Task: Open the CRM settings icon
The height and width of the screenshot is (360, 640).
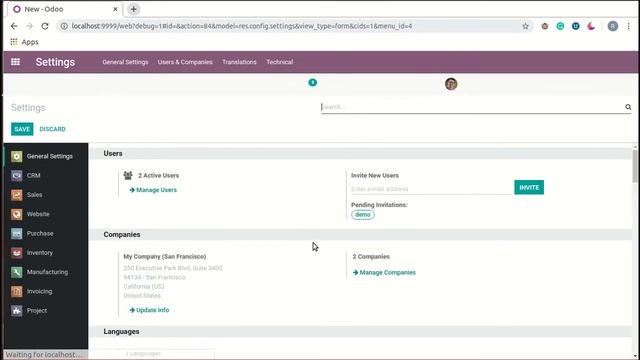Action: tap(17, 176)
